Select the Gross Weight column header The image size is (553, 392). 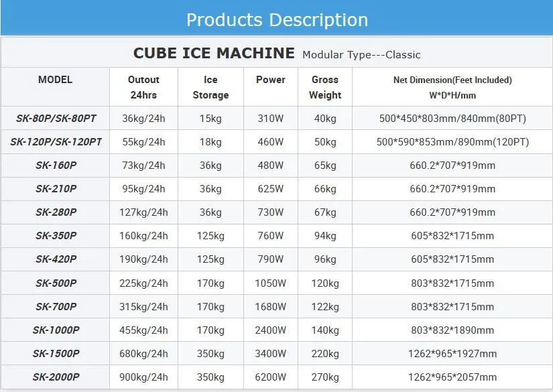click(325, 87)
